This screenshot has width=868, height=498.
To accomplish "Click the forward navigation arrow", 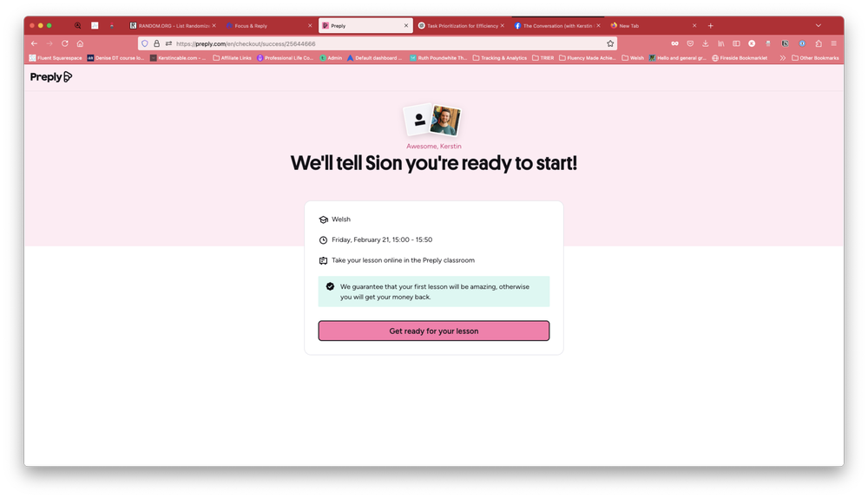I will click(49, 43).
